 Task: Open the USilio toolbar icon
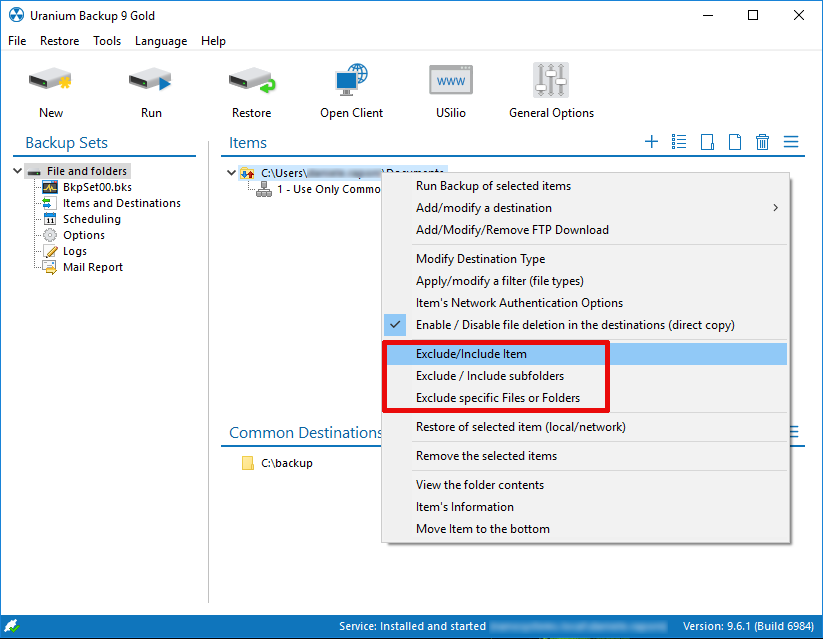(x=451, y=82)
